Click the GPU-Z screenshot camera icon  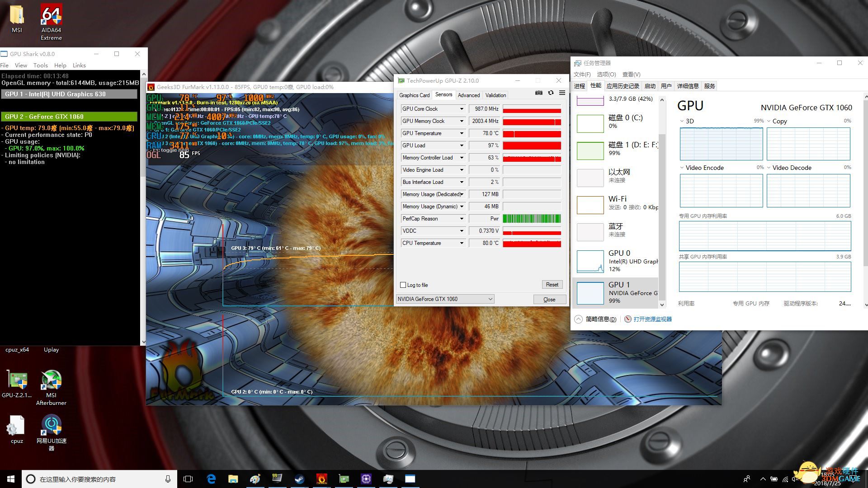[x=538, y=93]
